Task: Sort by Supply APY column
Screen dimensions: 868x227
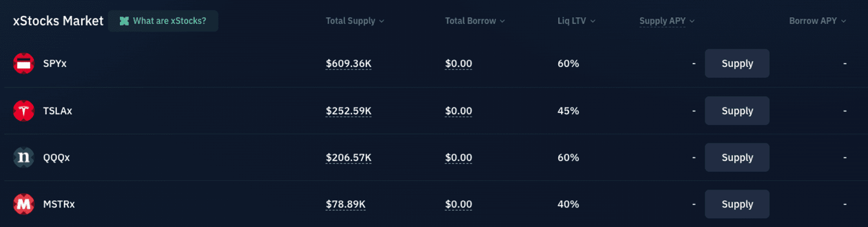Action: click(667, 21)
